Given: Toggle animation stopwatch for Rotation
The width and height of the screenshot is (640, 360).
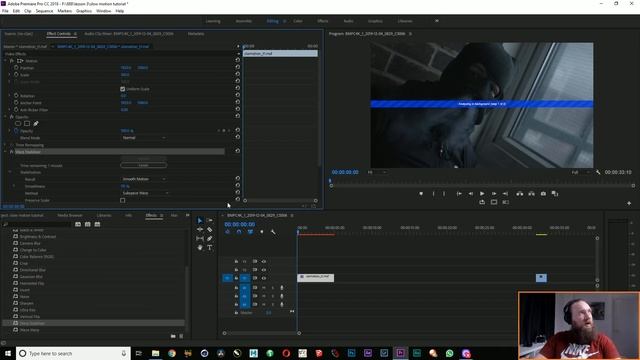Looking at the screenshot, I should tap(16, 96).
